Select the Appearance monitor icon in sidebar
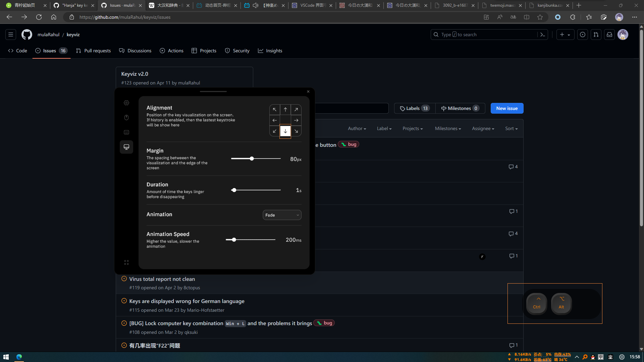The image size is (644, 362). [126, 147]
